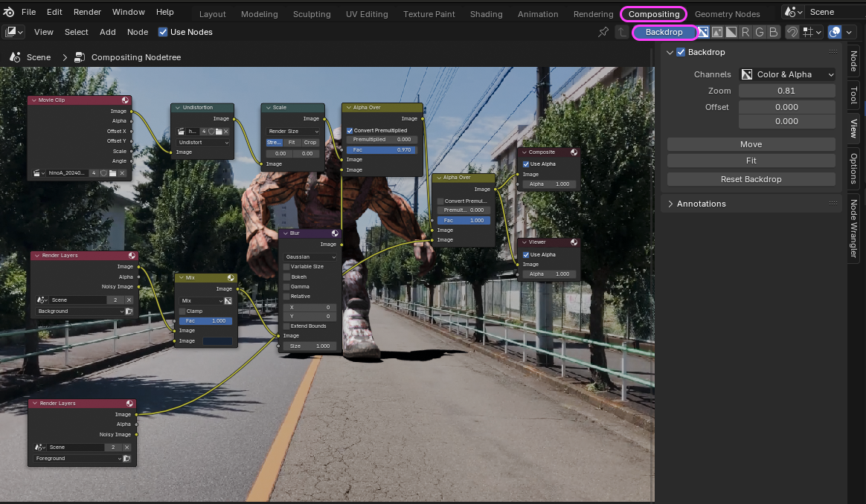Click the Blender logo icon

point(8,12)
